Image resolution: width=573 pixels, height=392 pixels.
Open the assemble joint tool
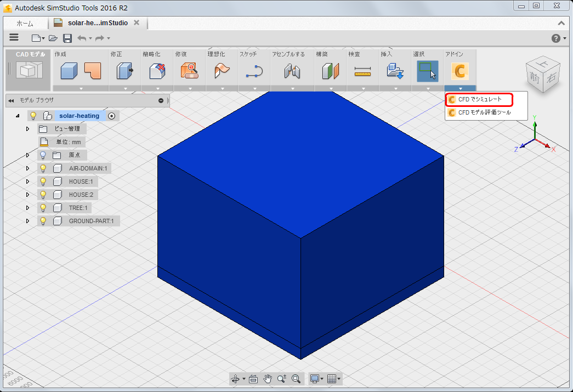click(292, 71)
